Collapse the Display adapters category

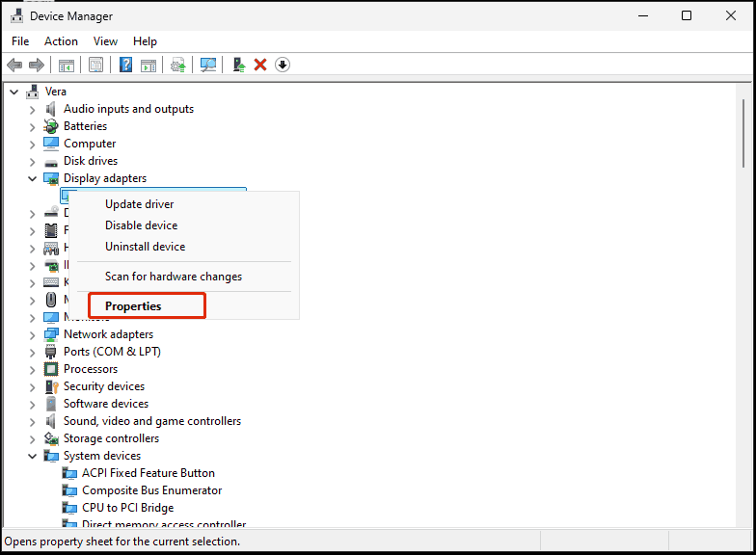(32, 178)
